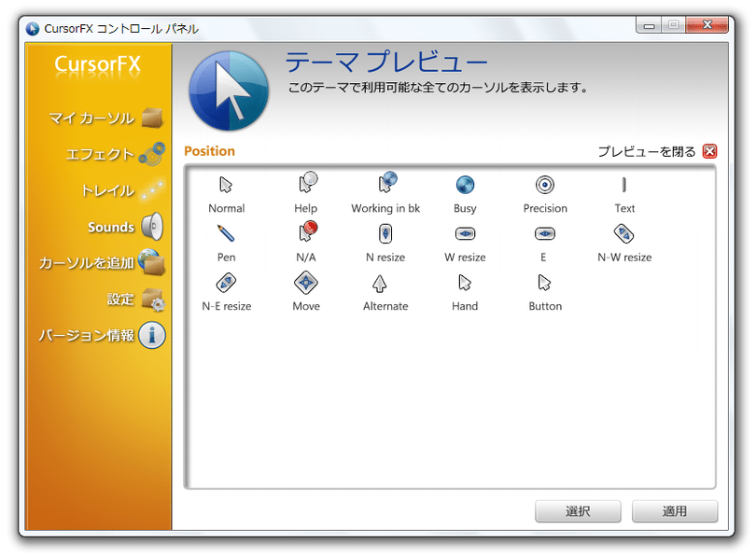Image resolution: width=756 pixels, height=557 pixels.
Task: Select the Move cursor icon
Action: tap(306, 283)
